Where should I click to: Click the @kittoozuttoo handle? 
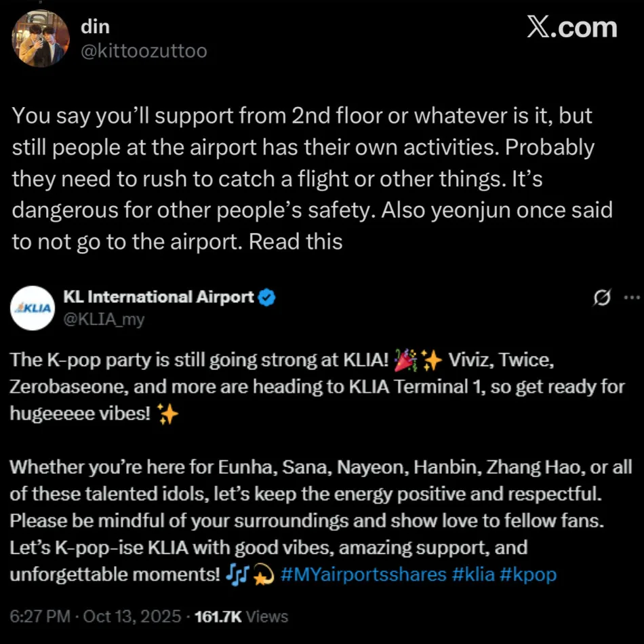[x=144, y=51]
